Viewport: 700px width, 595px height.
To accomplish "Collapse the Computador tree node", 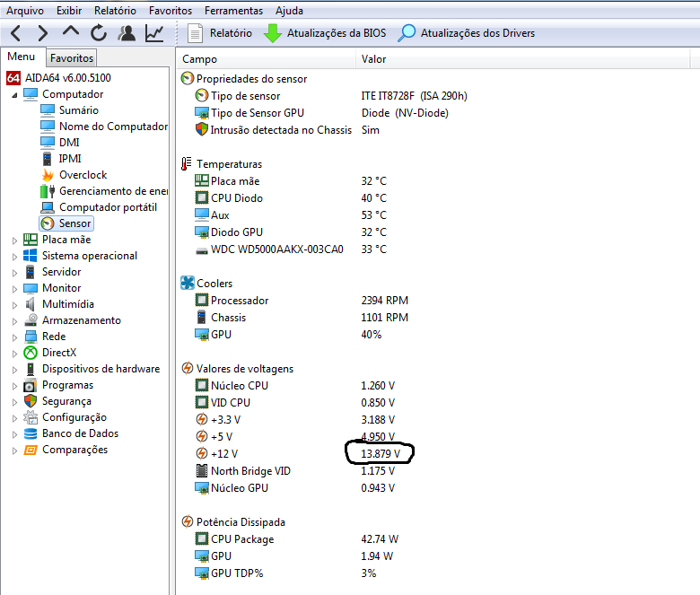I will (14, 94).
